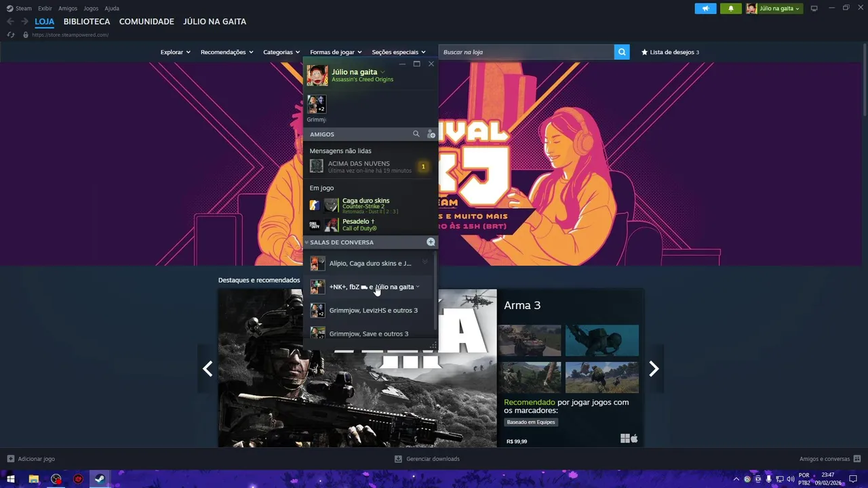Open the Jogos menu
The image size is (868, 488).
(91, 8)
